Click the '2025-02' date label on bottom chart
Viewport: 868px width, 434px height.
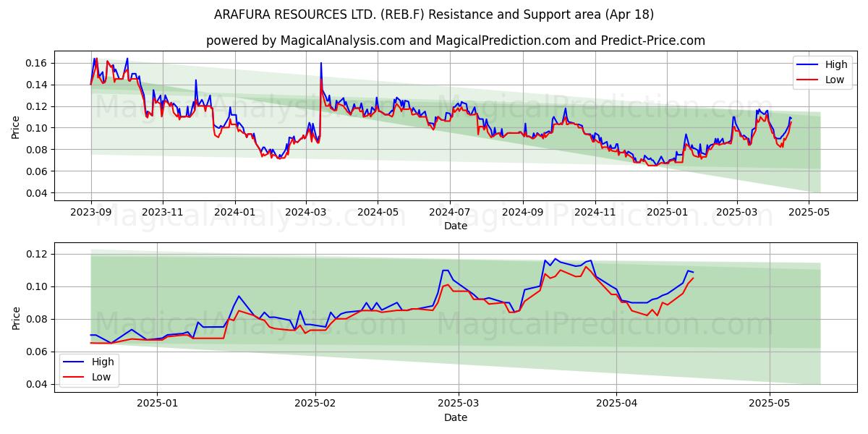pos(317,404)
